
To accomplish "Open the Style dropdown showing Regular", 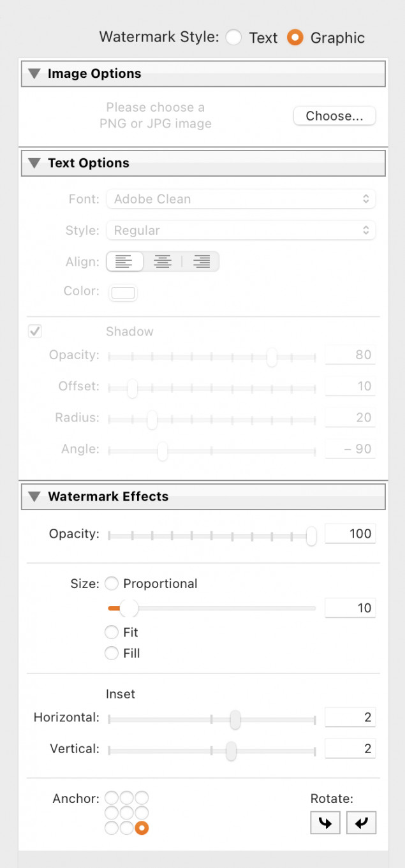I will tap(241, 230).
